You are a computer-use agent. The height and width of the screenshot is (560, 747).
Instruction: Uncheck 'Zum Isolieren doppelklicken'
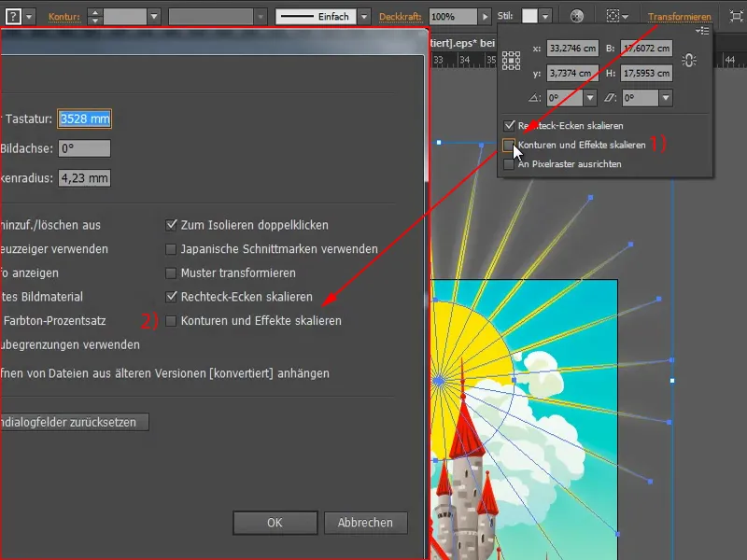click(x=171, y=224)
